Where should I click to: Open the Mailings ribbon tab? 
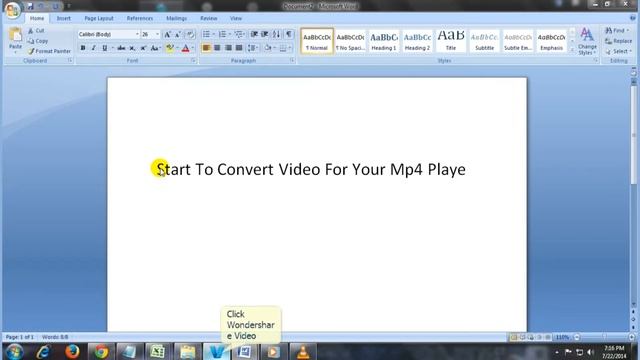pos(176,18)
